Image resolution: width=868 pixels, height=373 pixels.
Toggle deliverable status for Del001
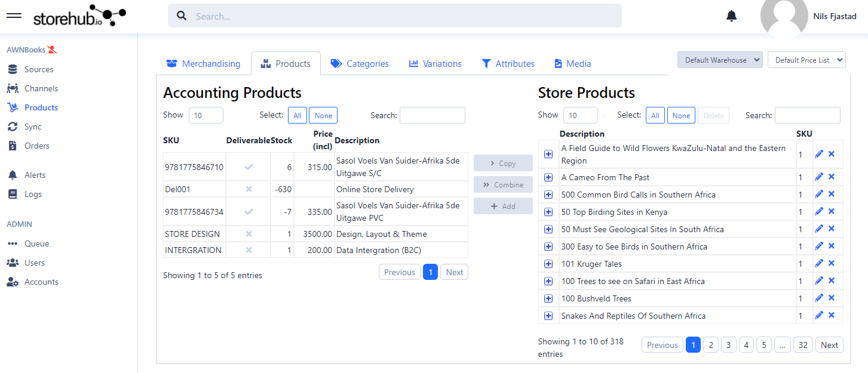pos(249,189)
